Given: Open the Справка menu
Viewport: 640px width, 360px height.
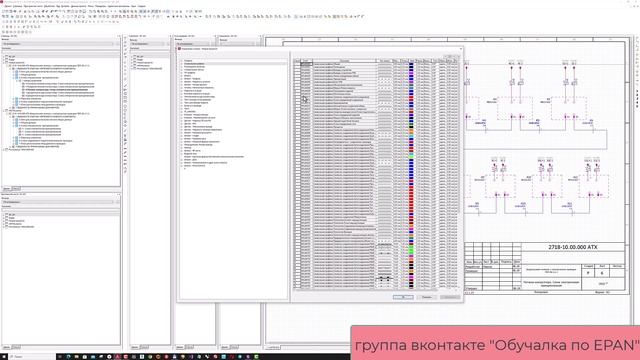Looking at the screenshot, I should point(141,7).
